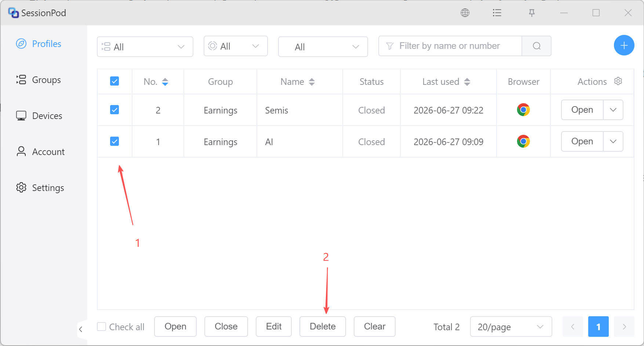644x346 pixels.
Task: Select page 1 in pagination
Action: [x=598, y=327]
